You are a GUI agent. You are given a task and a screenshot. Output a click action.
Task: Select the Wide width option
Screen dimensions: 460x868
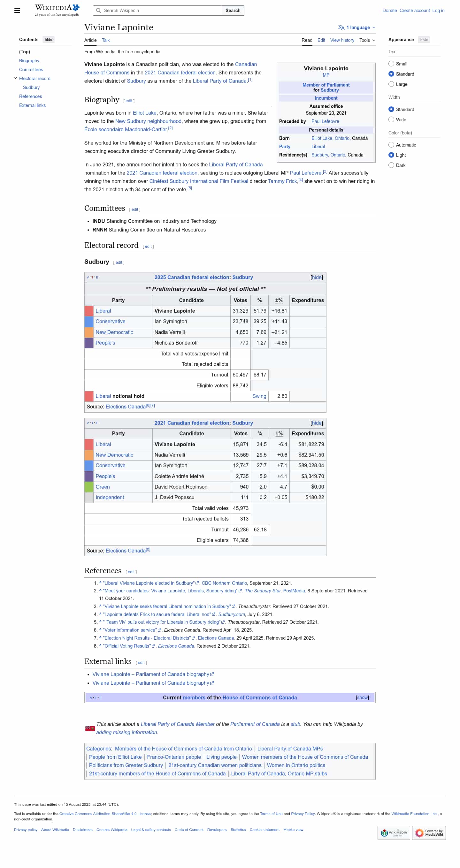coord(391,120)
